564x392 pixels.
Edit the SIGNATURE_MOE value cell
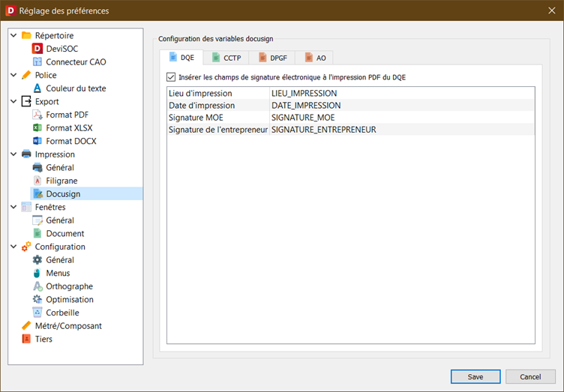click(x=402, y=118)
